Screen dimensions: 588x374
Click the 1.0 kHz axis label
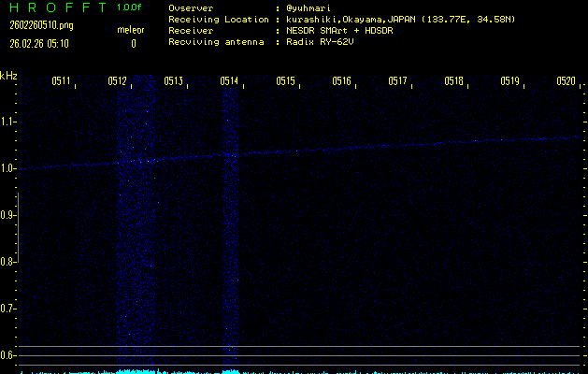(9, 168)
